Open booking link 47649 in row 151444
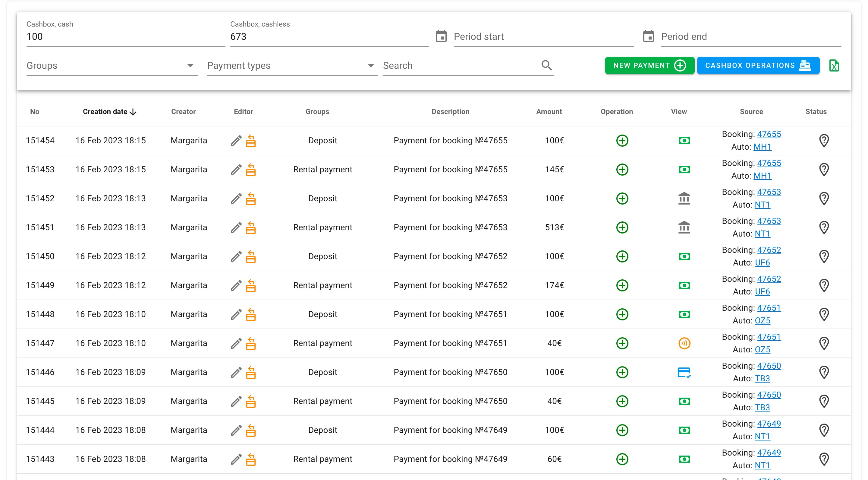Screen dimensions: 868x480 769,424
